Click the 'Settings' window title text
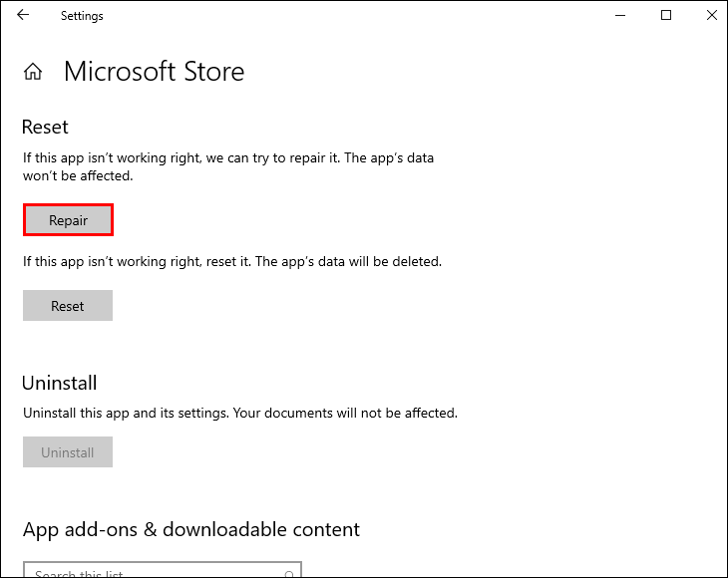This screenshot has height=578, width=728. tap(82, 16)
